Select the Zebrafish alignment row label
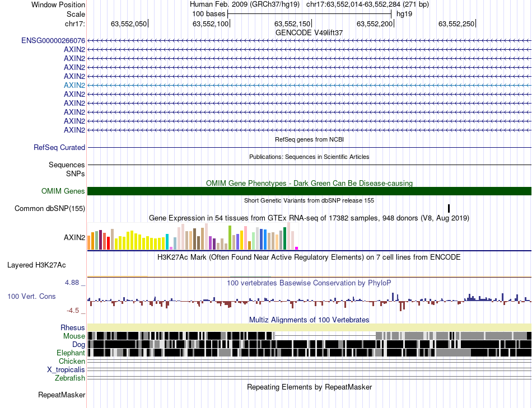Screen dimensions: 532x408 pyautogui.click(x=70, y=378)
